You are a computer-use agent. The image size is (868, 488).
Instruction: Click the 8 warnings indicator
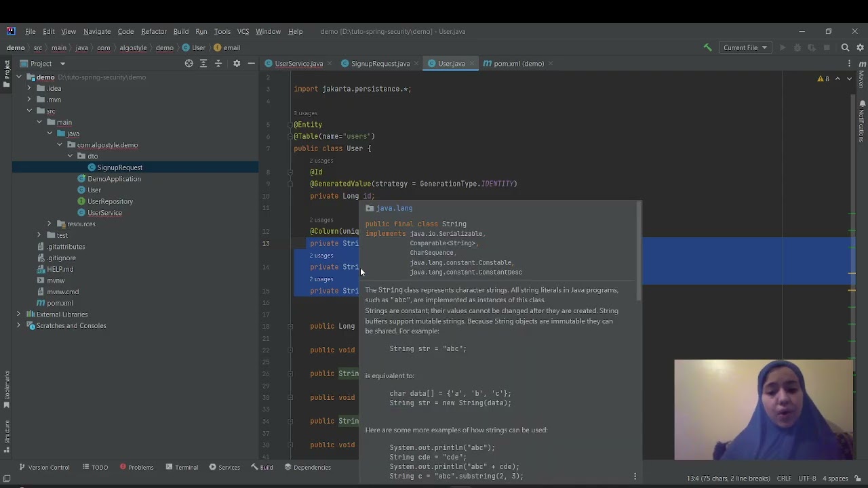[x=823, y=79]
